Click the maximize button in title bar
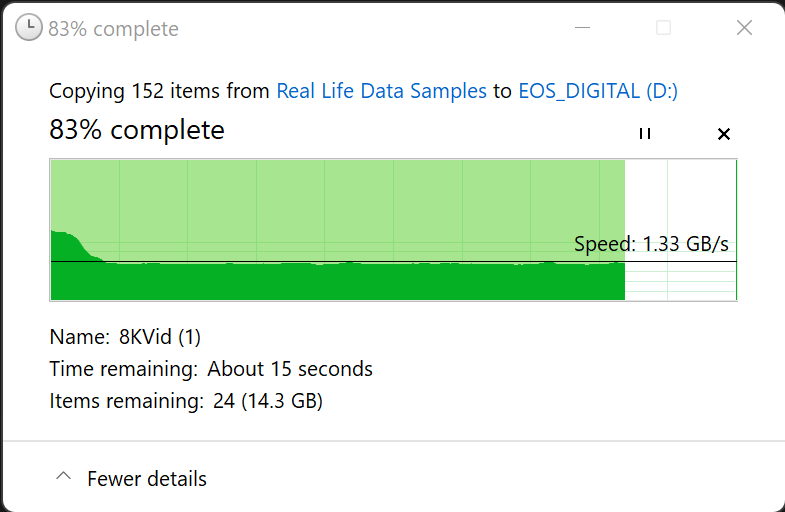This screenshot has height=512, width=785. (663, 28)
